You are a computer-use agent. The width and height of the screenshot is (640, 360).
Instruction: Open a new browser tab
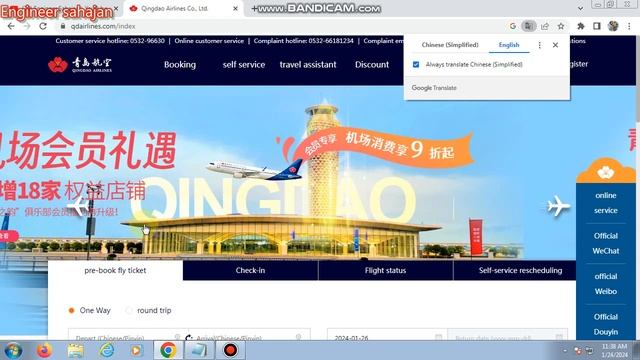(254, 8)
